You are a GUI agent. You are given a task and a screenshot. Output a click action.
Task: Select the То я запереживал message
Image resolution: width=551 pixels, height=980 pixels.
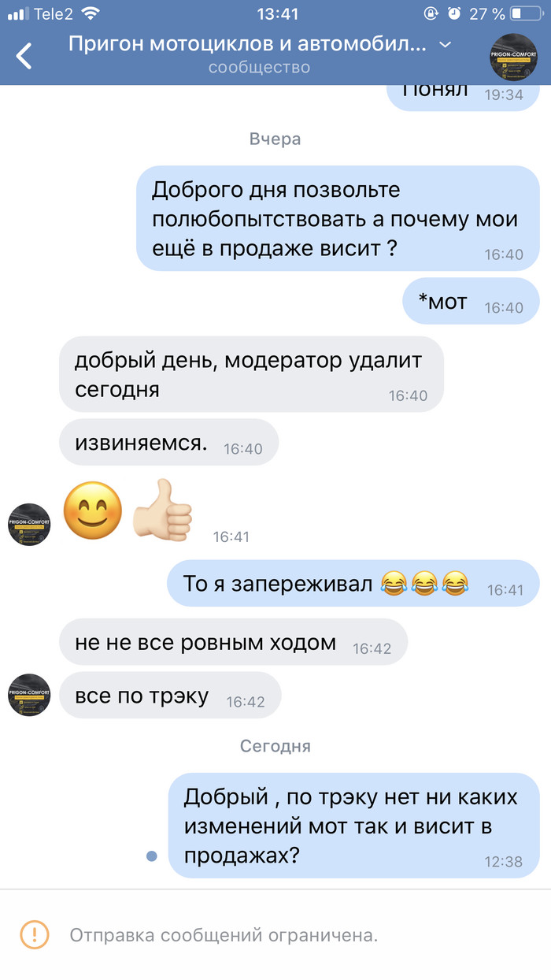click(353, 583)
